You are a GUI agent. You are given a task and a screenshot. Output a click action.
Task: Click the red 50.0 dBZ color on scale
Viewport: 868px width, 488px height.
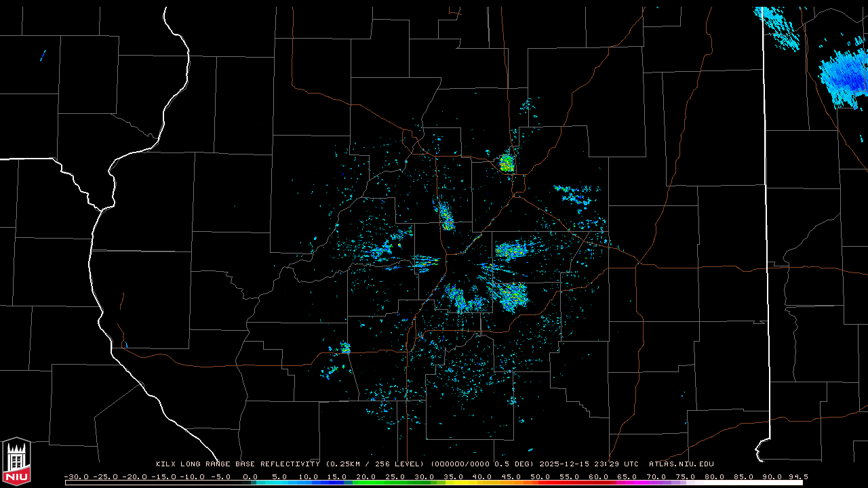tap(540, 483)
